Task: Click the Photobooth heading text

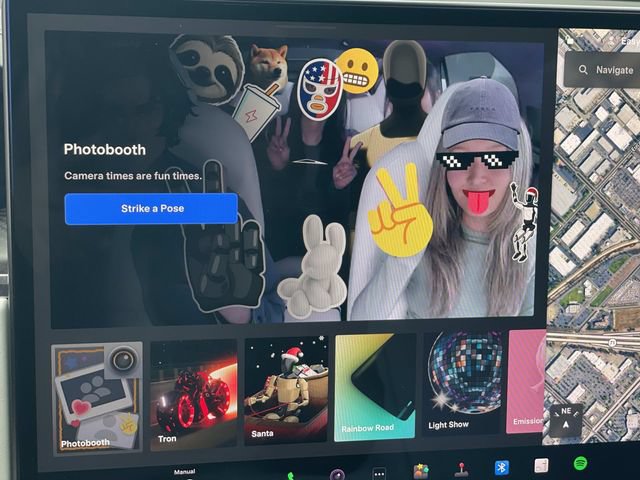Action: (105, 149)
